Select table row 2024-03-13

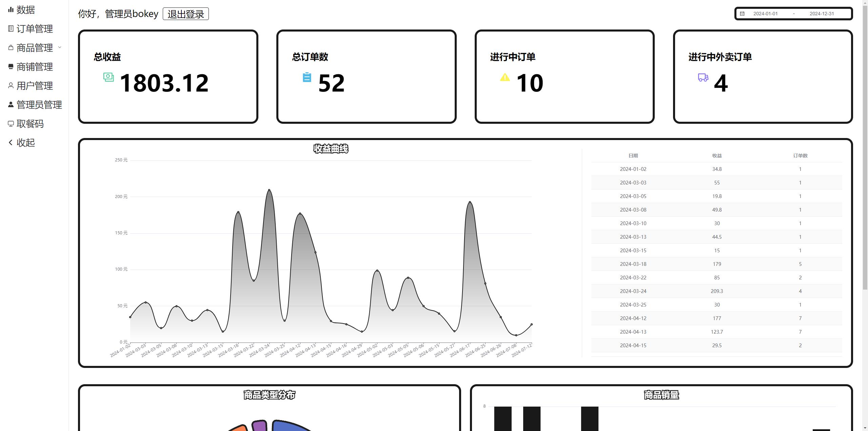[x=717, y=237]
